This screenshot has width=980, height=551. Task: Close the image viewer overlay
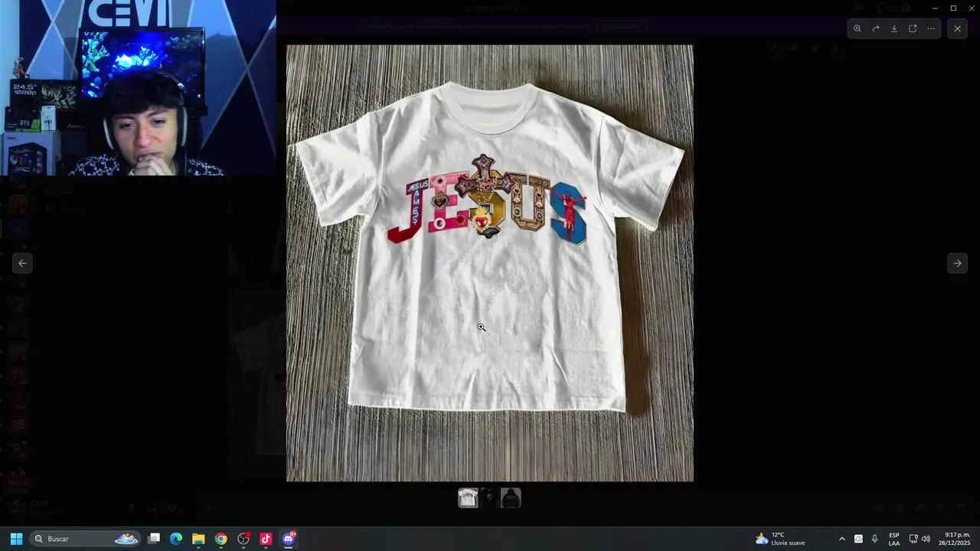point(957,28)
